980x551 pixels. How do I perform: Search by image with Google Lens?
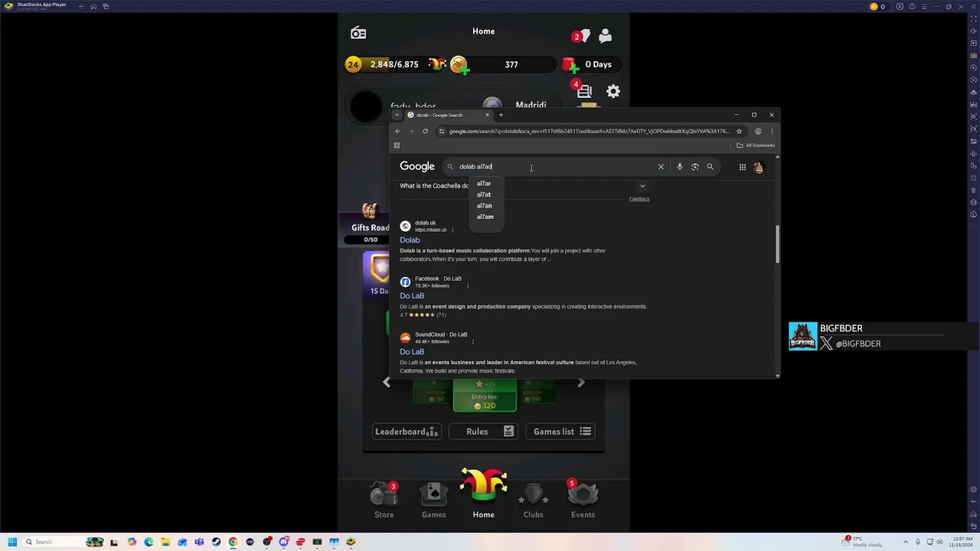[x=694, y=167]
